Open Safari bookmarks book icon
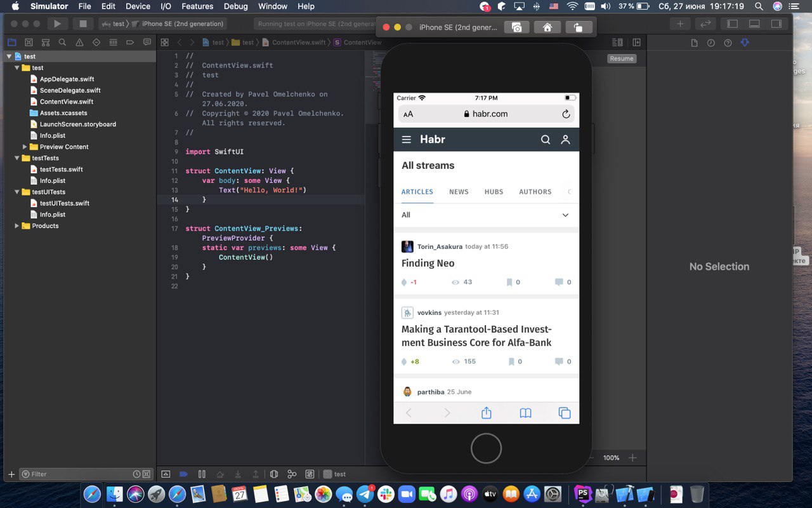The width and height of the screenshot is (812, 508). coord(525,413)
